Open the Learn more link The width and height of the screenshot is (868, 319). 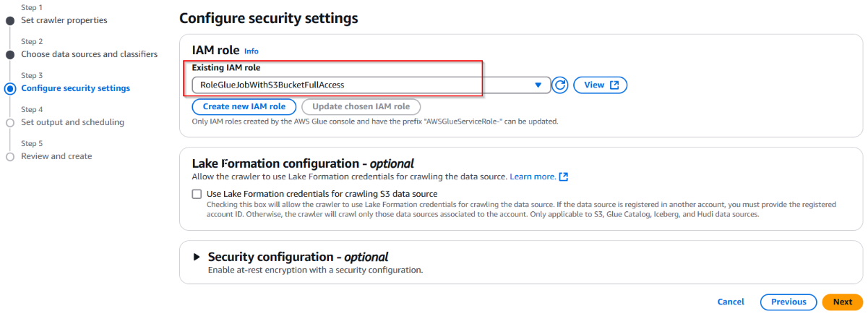click(533, 176)
